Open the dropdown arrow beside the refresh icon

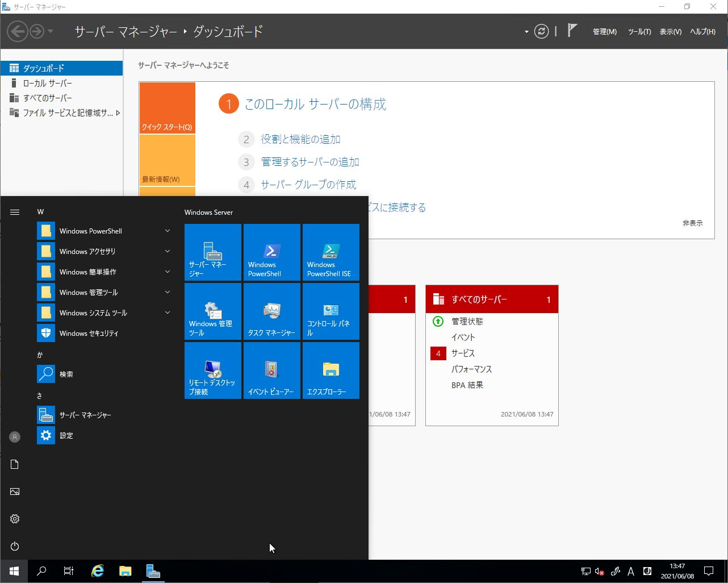526,32
